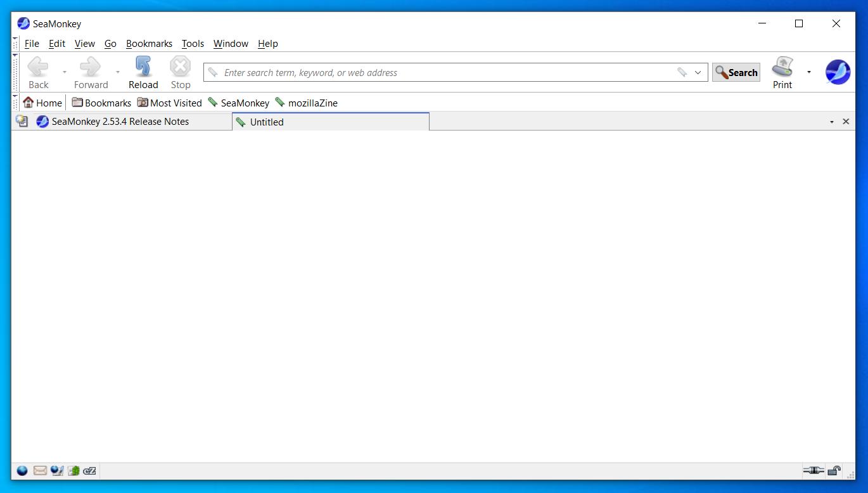The width and height of the screenshot is (868, 493).
Task: Click the feed/tag icon inside the address bar
Action: (682, 72)
